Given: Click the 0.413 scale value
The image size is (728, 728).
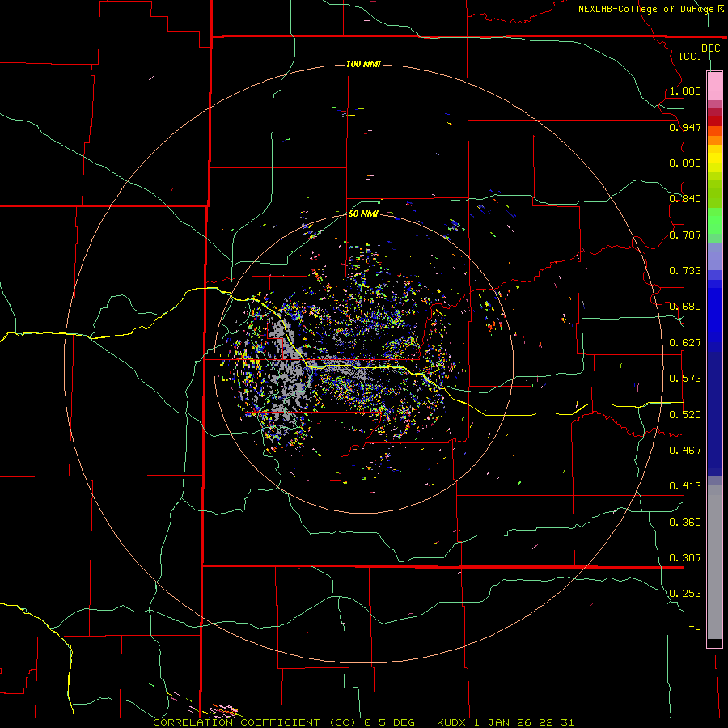Looking at the screenshot, I should pos(685,486).
